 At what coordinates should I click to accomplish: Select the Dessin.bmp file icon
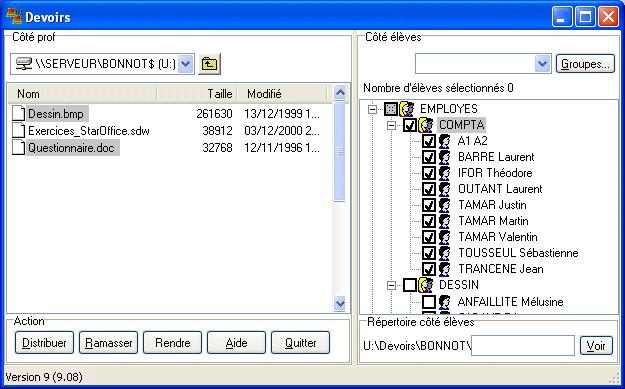[18, 114]
